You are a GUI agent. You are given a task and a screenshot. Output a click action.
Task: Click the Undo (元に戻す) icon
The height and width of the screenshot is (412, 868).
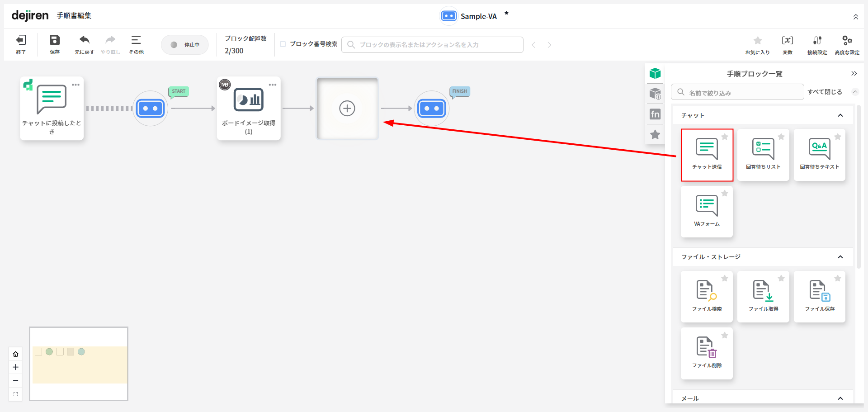(x=84, y=44)
